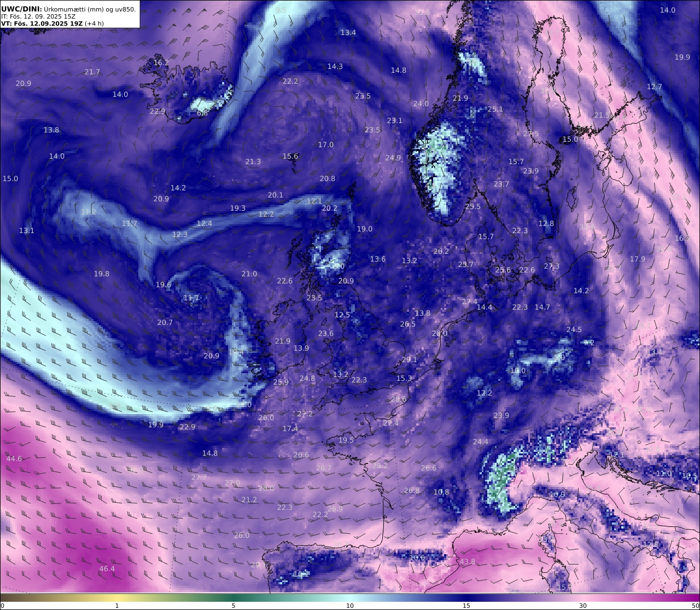Click the 12.8 value label
The image size is (700, 610).
(546, 224)
